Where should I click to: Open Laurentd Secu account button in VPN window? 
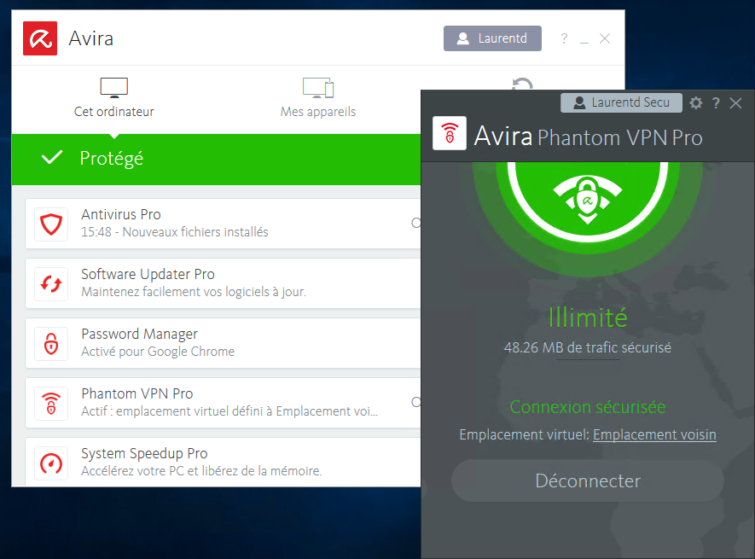point(621,103)
